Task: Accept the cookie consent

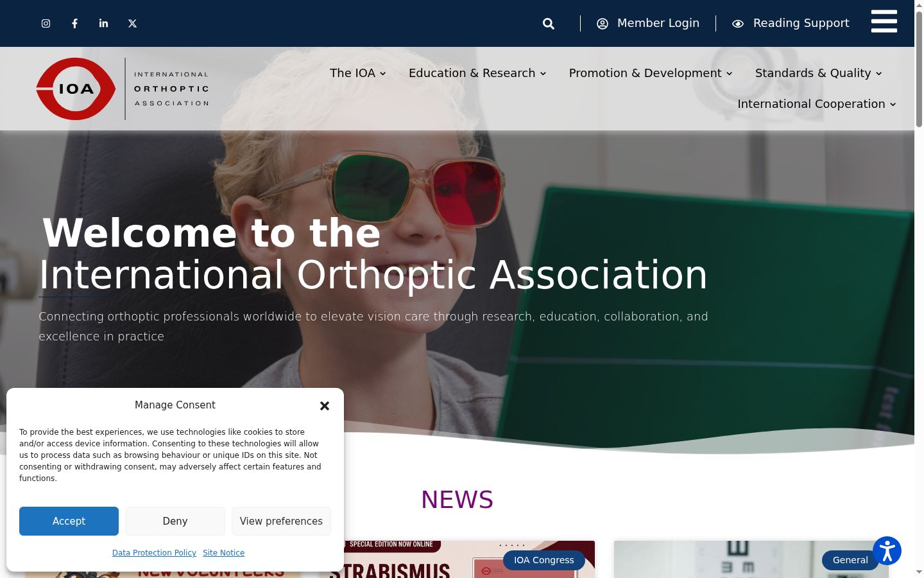Action: click(x=69, y=521)
